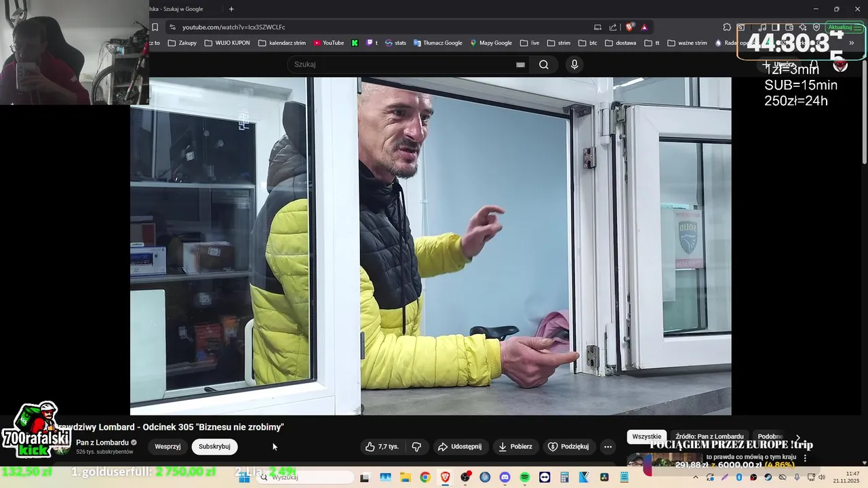Click the Pobierz download button

point(515,447)
